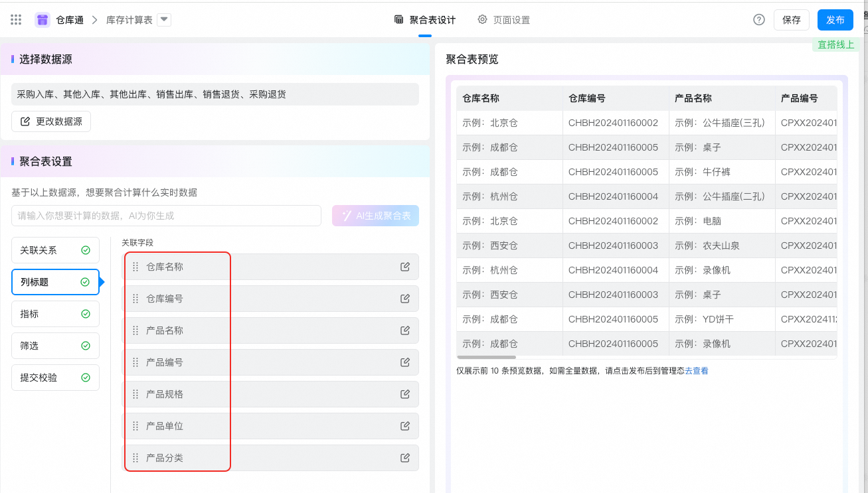Switch to the 页面设置 tab
The height and width of the screenshot is (493, 868).
(x=504, y=20)
